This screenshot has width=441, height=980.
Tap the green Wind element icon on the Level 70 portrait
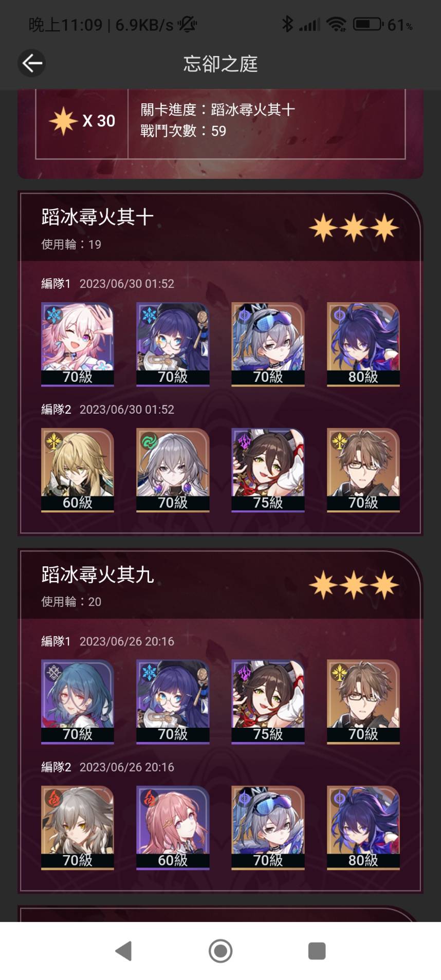(149, 440)
